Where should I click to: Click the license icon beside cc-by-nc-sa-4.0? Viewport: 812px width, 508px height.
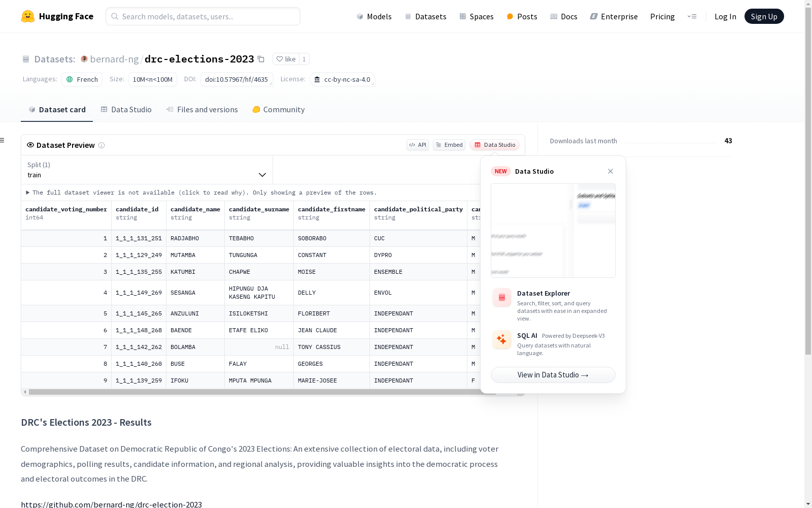pyautogui.click(x=317, y=79)
